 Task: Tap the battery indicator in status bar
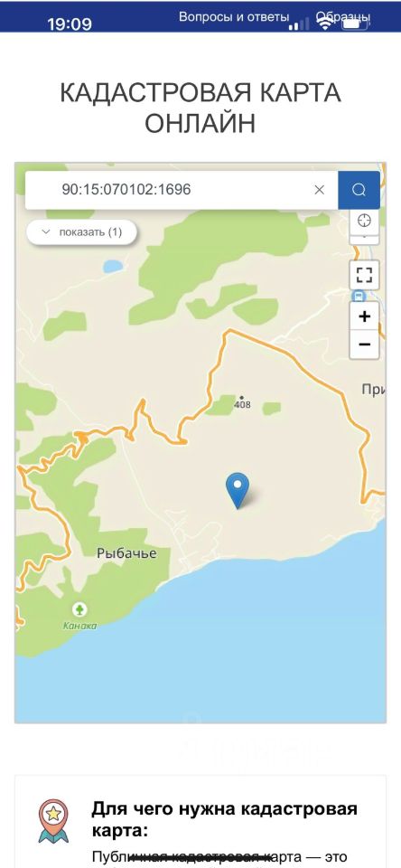click(x=355, y=23)
